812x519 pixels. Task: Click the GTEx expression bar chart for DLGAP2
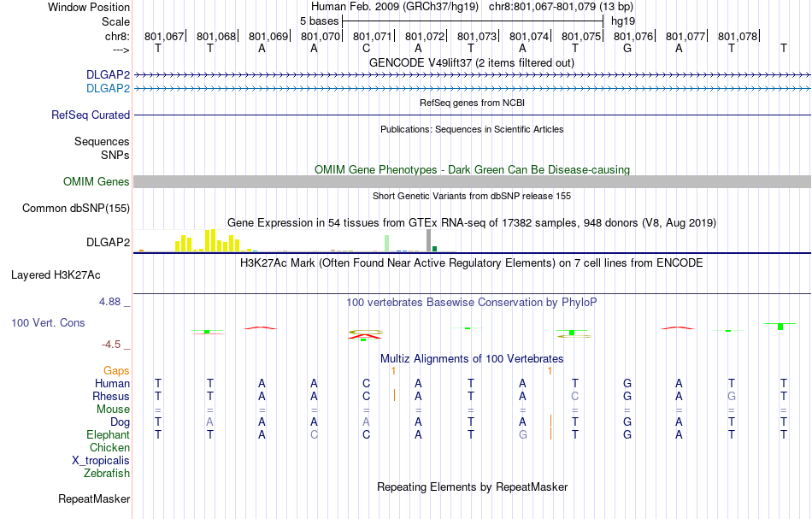[295, 241]
